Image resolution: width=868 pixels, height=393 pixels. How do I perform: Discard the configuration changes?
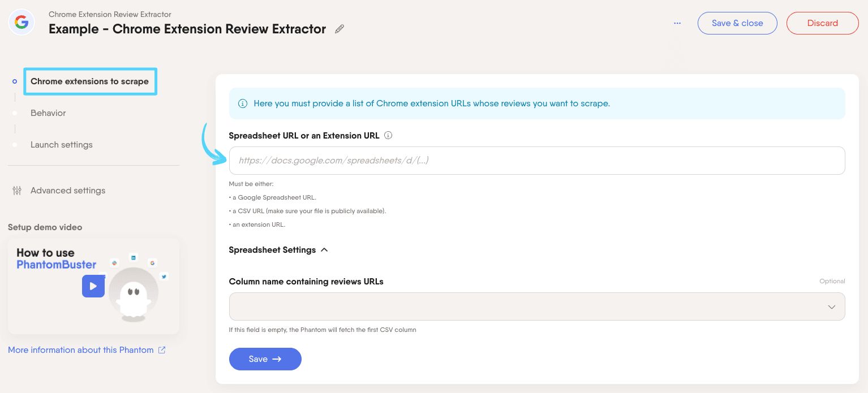[823, 23]
